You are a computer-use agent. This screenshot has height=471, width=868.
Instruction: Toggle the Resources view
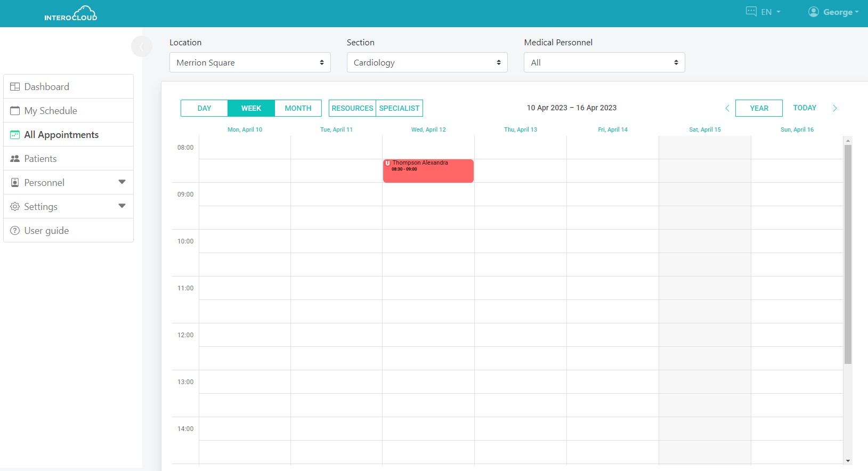coord(352,108)
